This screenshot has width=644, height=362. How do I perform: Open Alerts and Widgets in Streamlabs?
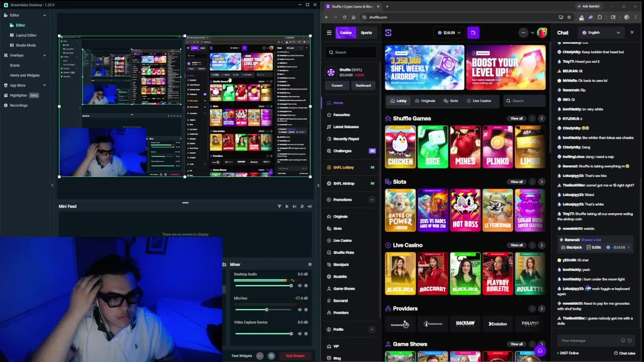(25, 75)
